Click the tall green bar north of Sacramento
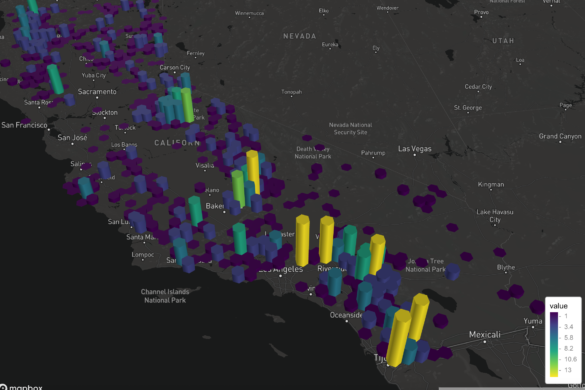Image resolution: width=585 pixels, height=390 pixels. coord(55,79)
